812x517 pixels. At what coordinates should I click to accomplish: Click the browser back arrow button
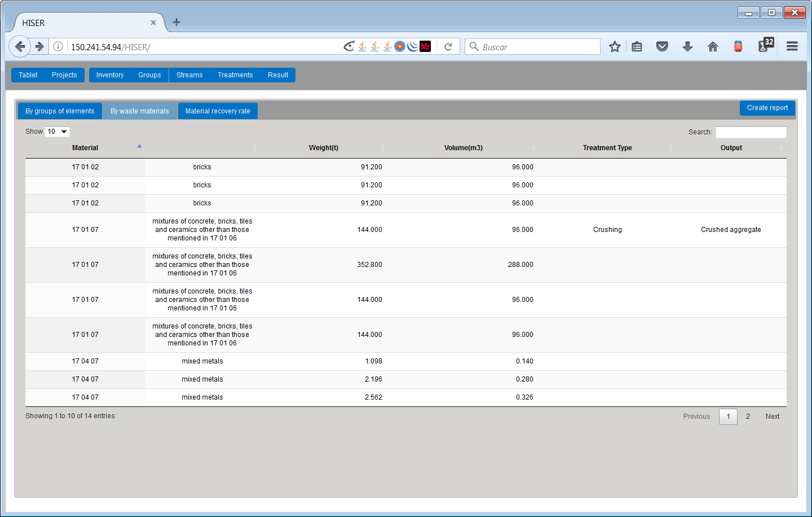click(20, 46)
